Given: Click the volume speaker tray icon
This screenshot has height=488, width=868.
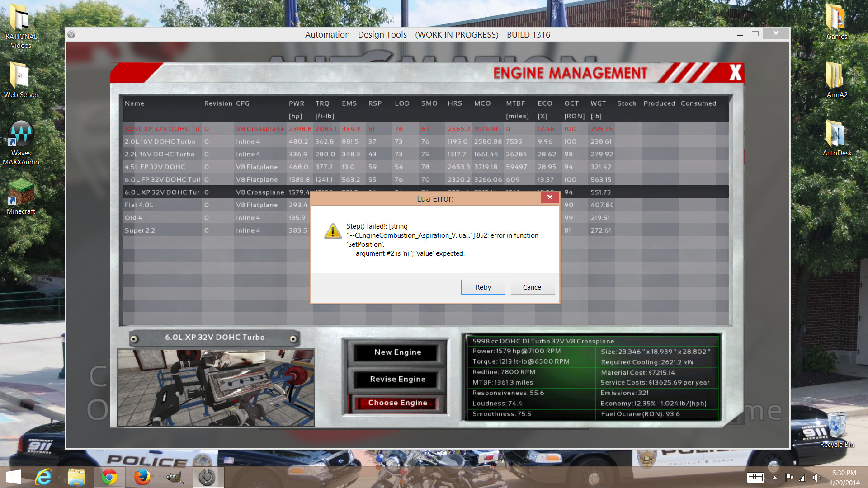Looking at the screenshot, I should pyautogui.click(x=816, y=478).
